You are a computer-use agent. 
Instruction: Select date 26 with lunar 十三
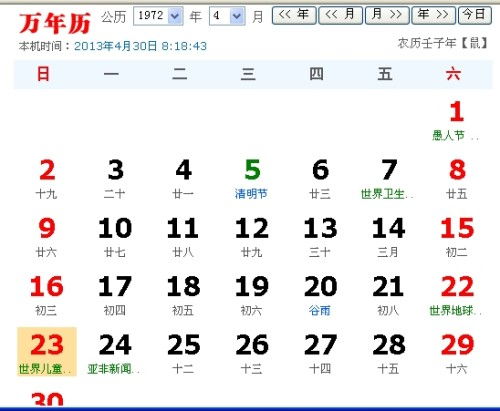pyautogui.click(x=252, y=354)
